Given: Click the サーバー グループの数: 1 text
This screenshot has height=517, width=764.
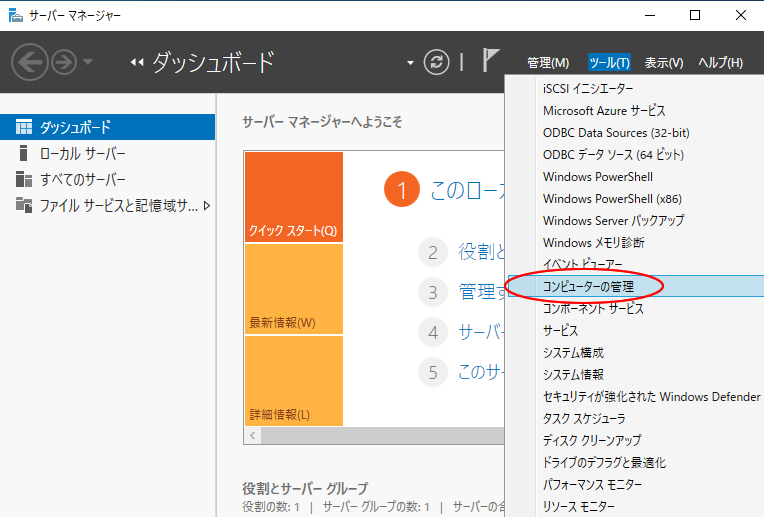Looking at the screenshot, I should [x=376, y=507].
